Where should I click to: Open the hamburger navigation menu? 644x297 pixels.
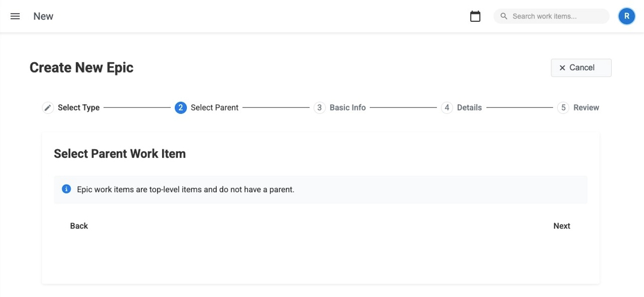click(x=16, y=16)
